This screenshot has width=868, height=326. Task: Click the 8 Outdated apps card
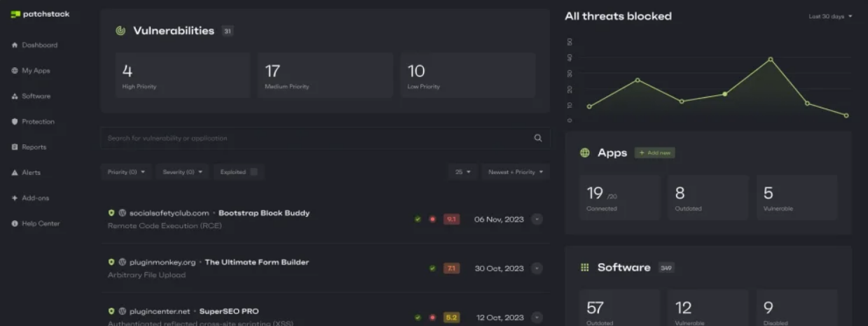tap(708, 197)
